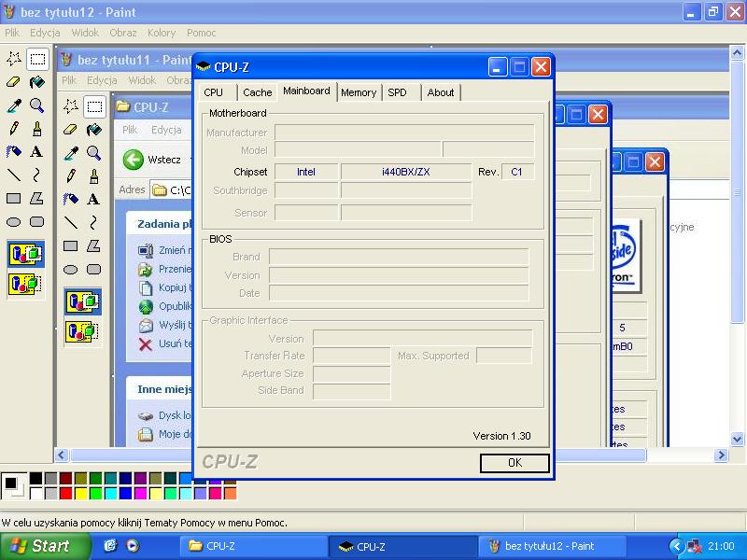This screenshot has height=560, width=747.
Task: Click the Magnifier icon in the bez tytułu11 Paint window
Action: 94,153
